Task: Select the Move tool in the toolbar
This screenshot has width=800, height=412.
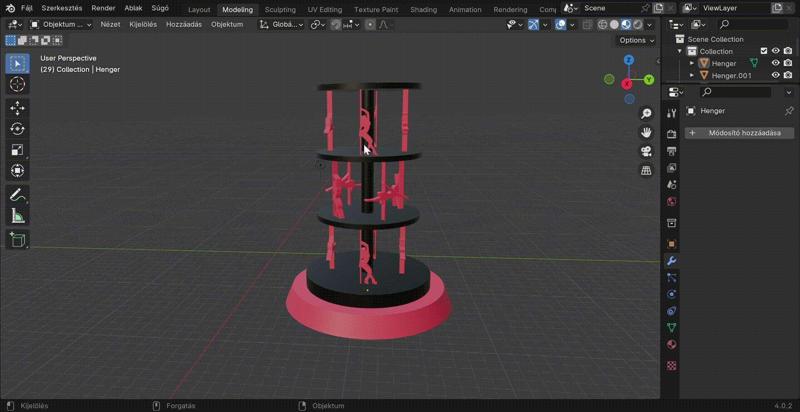Action: [17, 108]
